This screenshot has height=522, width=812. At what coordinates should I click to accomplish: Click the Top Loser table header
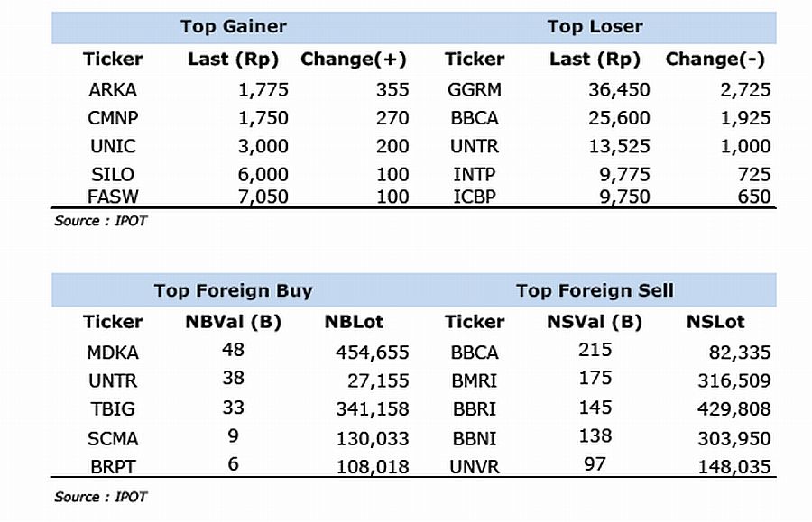click(595, 26)
